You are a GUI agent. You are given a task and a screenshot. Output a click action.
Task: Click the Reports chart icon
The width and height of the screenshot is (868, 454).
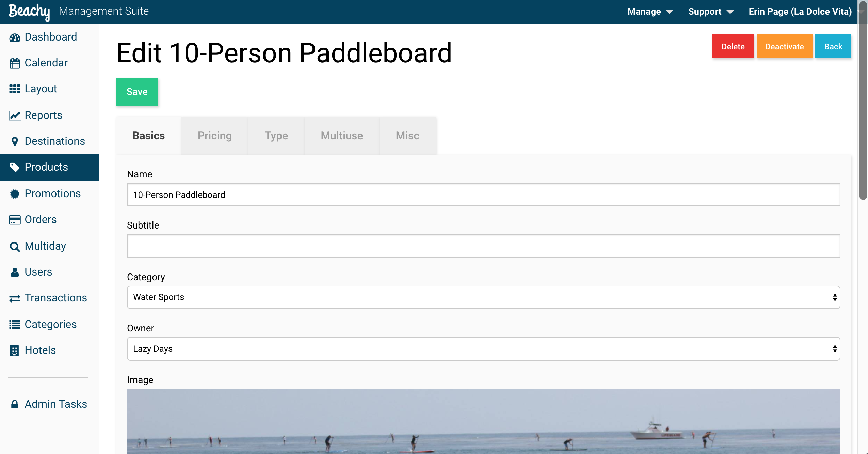tap(15, 115)
